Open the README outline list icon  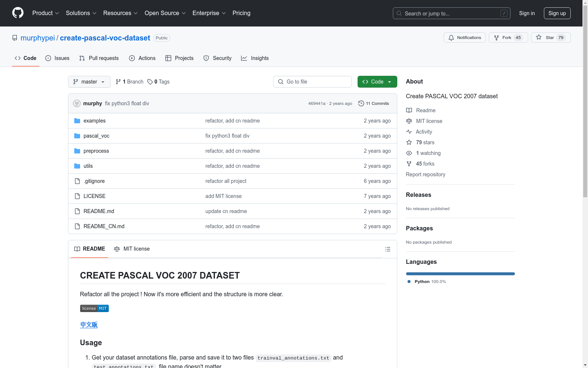(387, 249)
